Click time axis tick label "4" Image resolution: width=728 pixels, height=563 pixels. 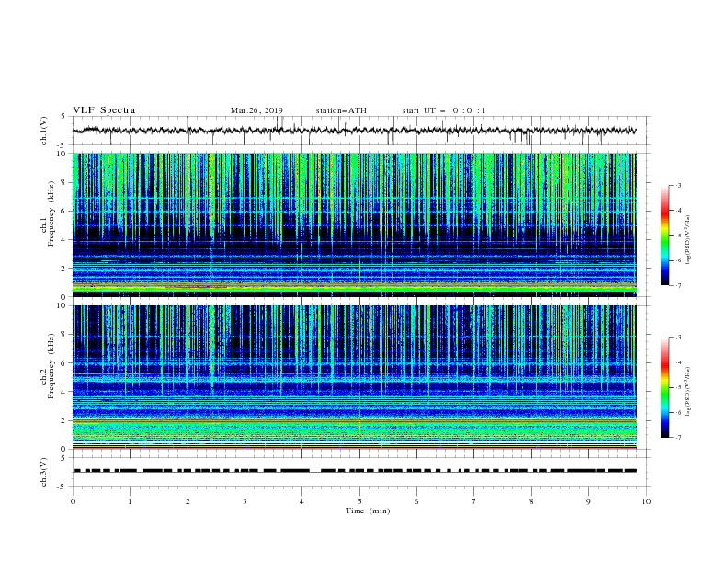pyautogui.click(x=301, y=501)
